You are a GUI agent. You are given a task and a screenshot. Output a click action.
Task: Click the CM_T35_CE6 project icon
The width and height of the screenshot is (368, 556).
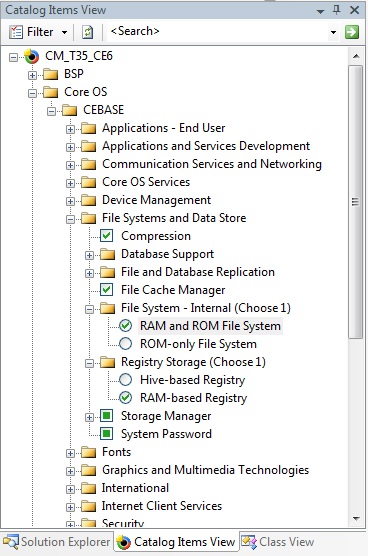[32, 56]
